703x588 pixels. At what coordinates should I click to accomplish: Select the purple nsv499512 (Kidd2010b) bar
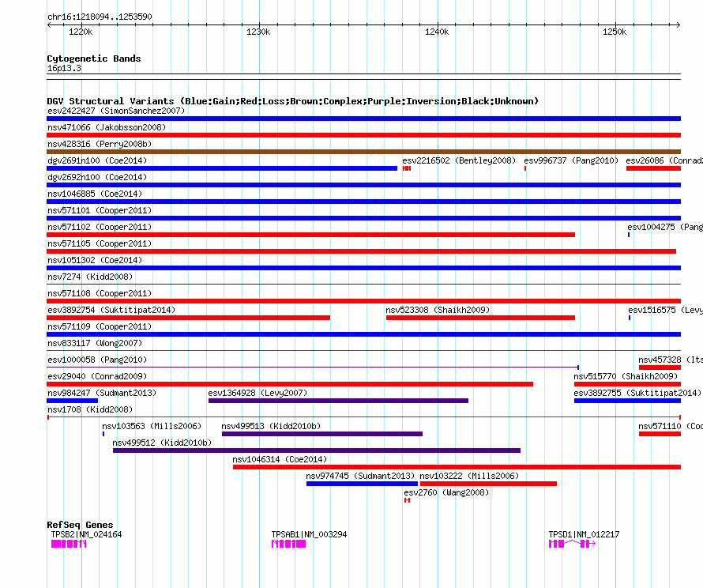[x=317, y=450]
